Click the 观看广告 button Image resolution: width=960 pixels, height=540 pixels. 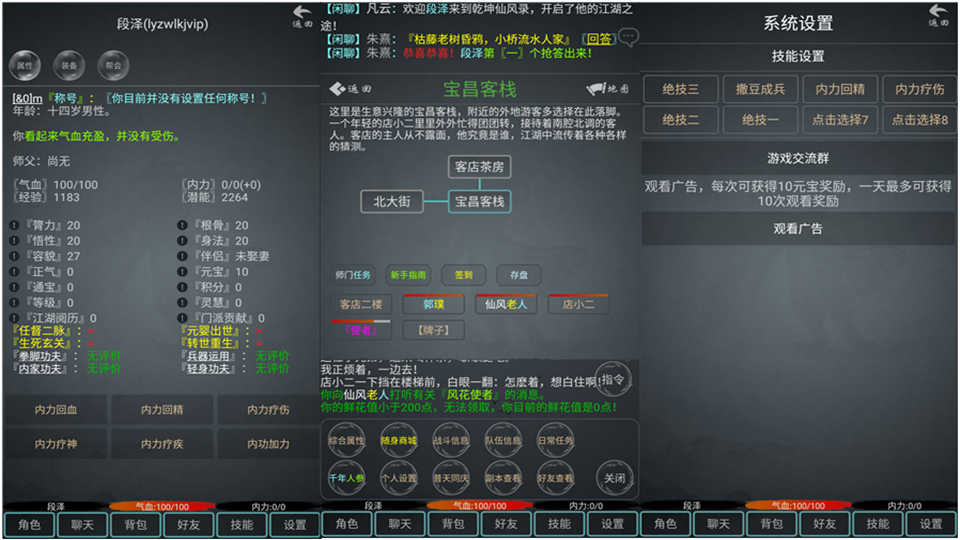(x=798, y=229)
